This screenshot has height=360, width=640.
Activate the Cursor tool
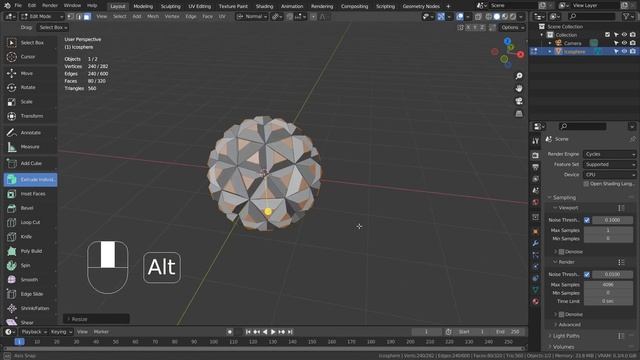coord(31,57)
